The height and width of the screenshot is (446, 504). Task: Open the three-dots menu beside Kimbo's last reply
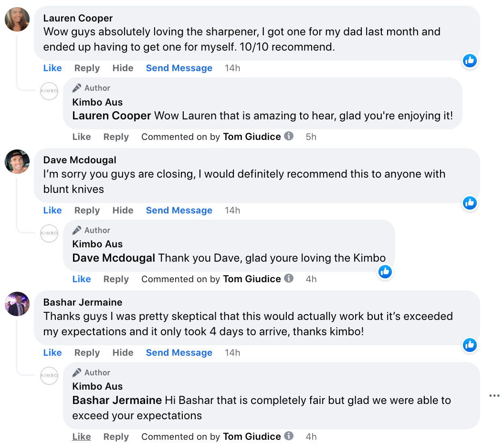tap(494, 396)
